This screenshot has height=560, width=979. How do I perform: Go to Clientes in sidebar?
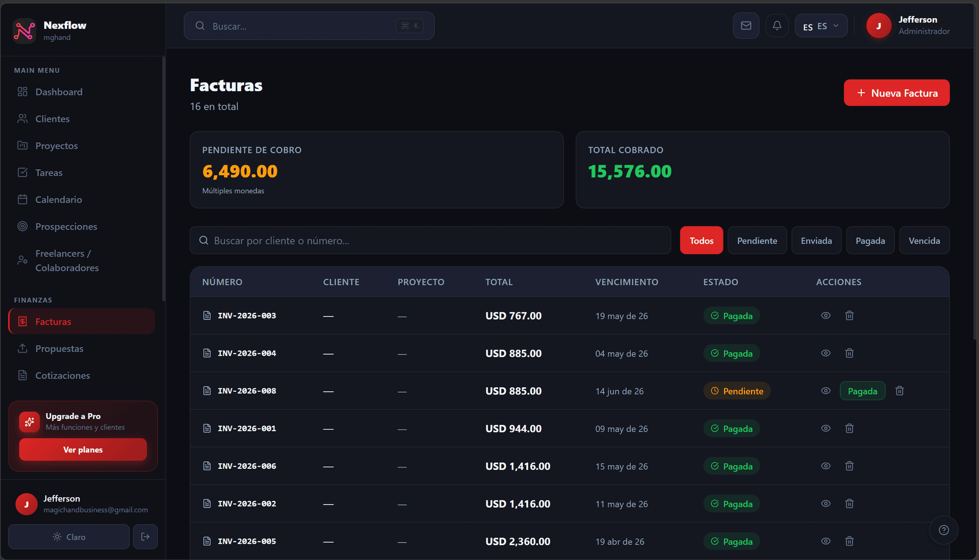point(82,119)
